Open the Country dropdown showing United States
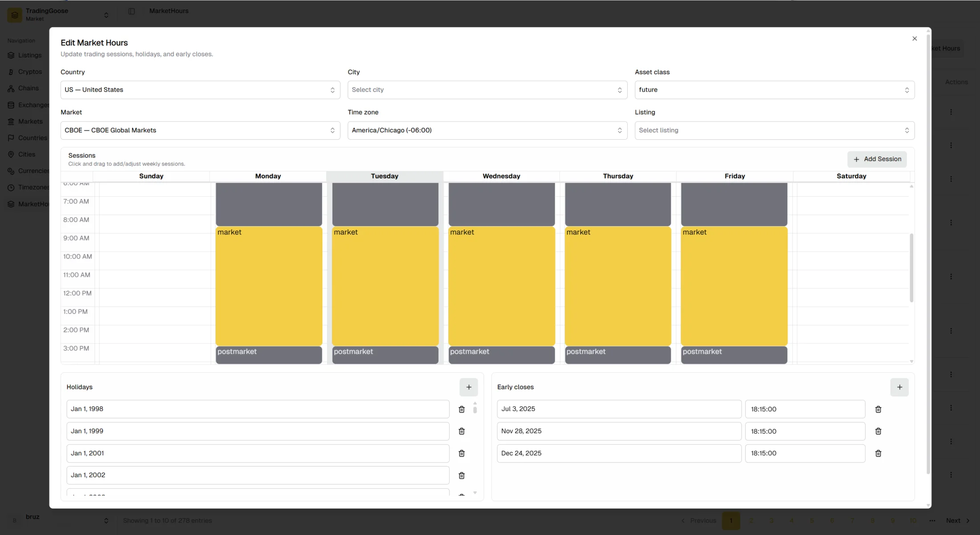980x535 pixels. point(200,90)
